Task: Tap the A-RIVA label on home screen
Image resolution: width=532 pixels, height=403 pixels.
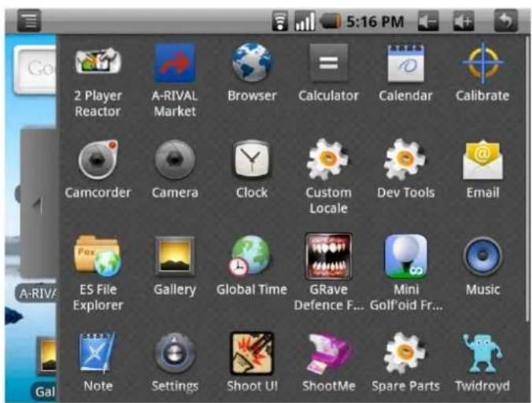Action: pos(36,294)
